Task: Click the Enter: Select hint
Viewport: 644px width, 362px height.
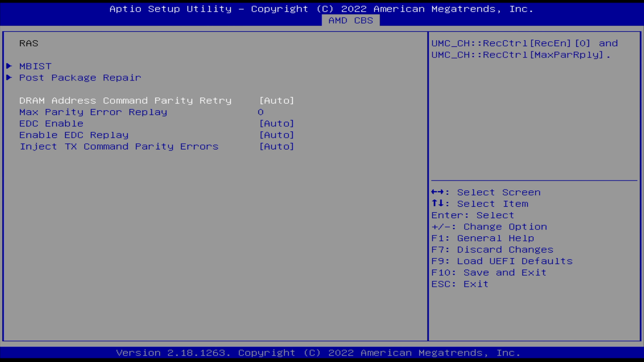Action: (x=473, y=215)
